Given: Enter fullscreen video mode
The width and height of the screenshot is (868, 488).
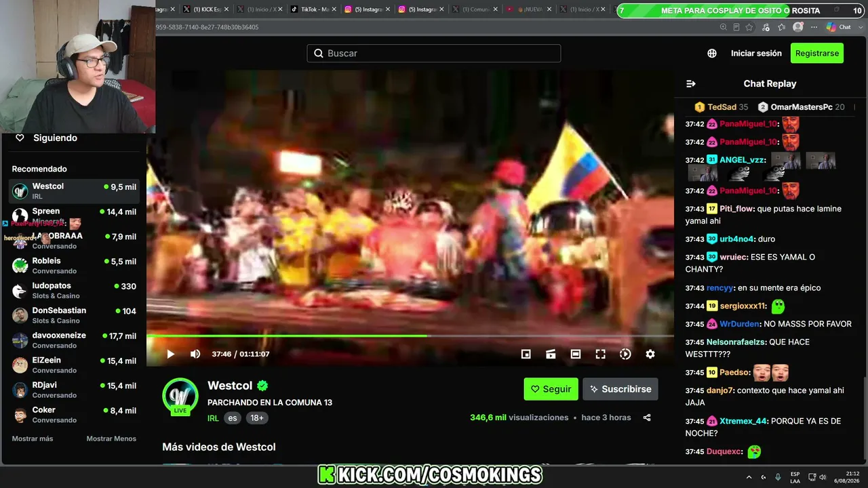Looking at the screenshot, I should 600,354.
